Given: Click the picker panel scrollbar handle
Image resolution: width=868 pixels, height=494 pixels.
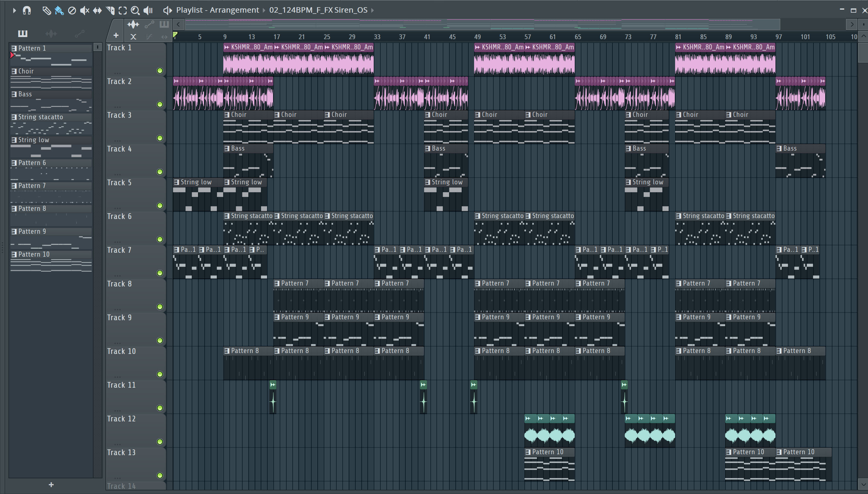Looking at the screenshot, I should point(97,47).
